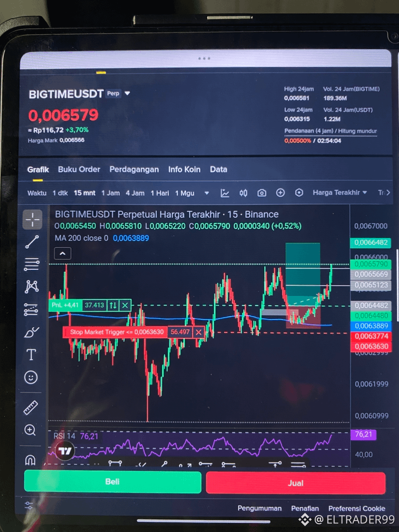
Task: Show more toolbar options with right arrow
Action: (388, 192)
